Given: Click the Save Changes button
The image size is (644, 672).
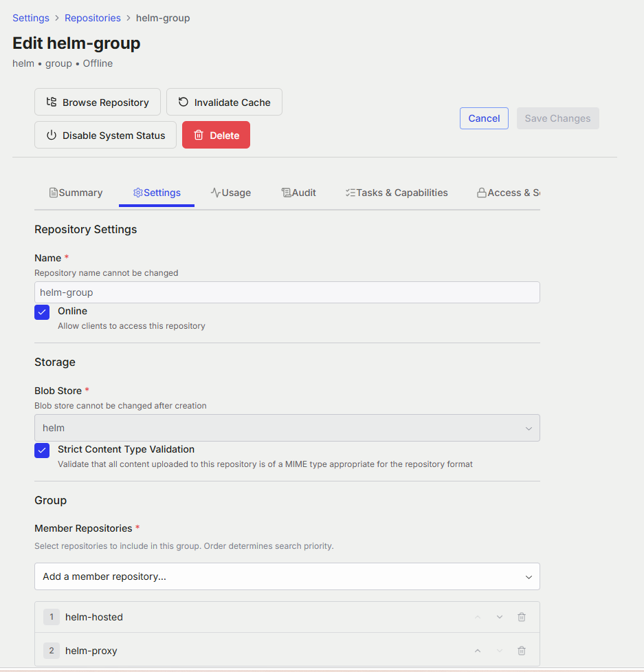Looking at the screenshot, I should [x=557, y=118].
